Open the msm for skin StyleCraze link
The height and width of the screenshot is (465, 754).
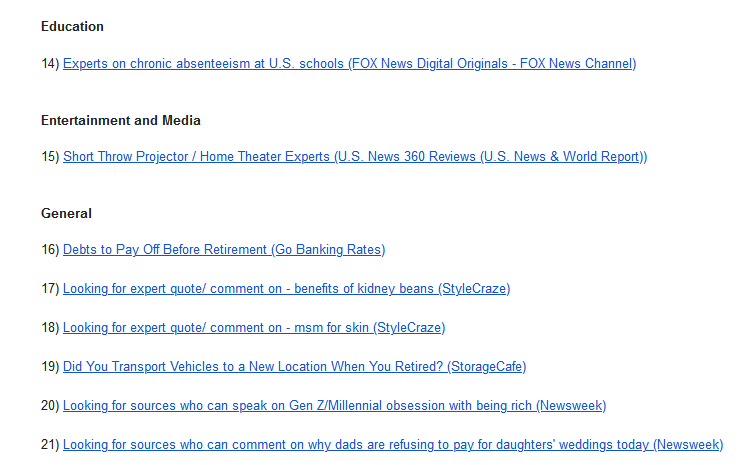pos(254,327)
